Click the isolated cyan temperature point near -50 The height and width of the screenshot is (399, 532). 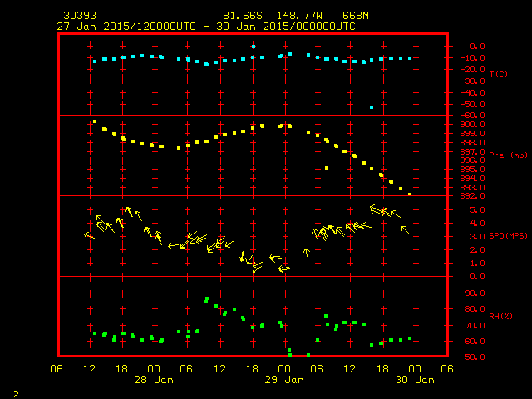372,107
